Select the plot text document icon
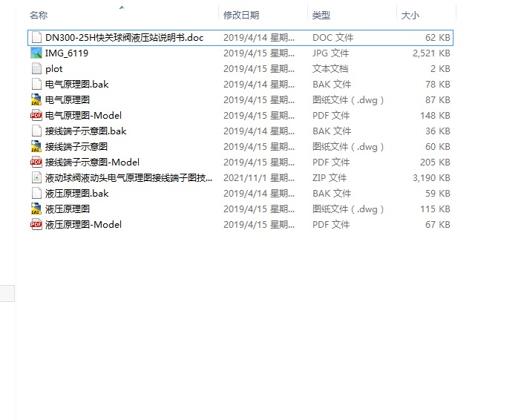Viewport: 524px width, 420px height. (x=36, y=68)
